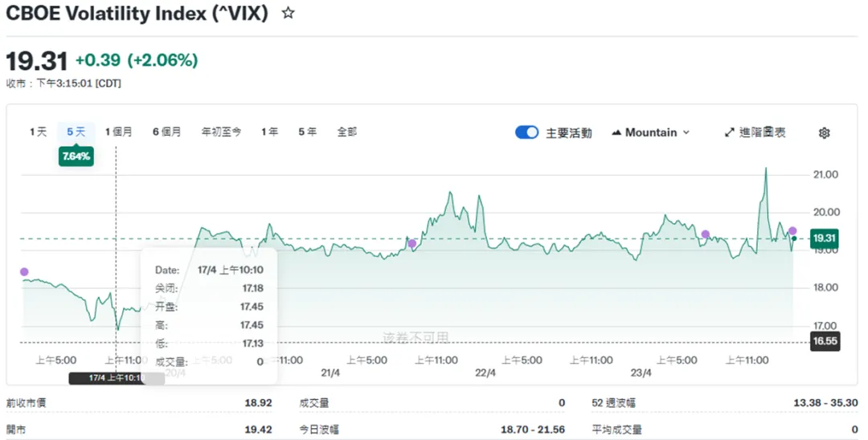The height and width of the screenshot is (440, 868).
Task: Click the 21/4 date label on x-axis
Action: point(330,373)
